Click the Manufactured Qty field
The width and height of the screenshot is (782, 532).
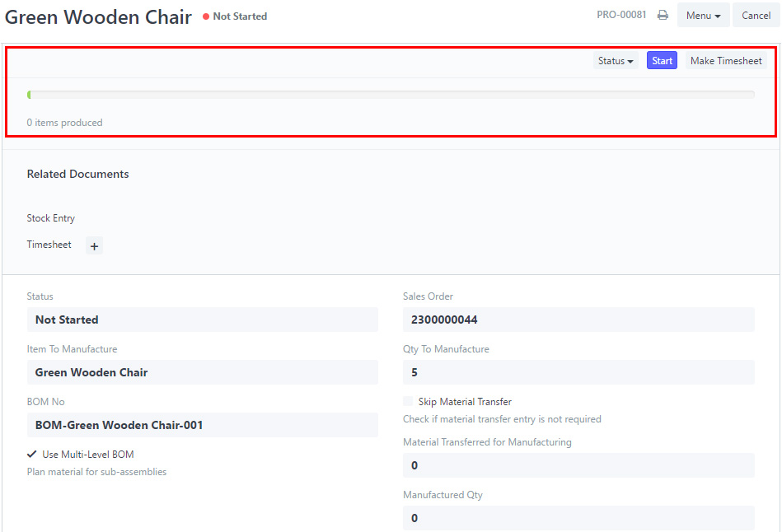tap(578, 518)
